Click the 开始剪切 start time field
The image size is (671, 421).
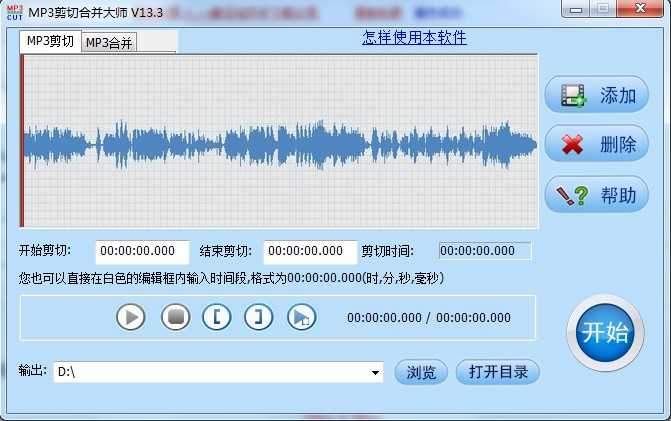(x=142, y=252)
